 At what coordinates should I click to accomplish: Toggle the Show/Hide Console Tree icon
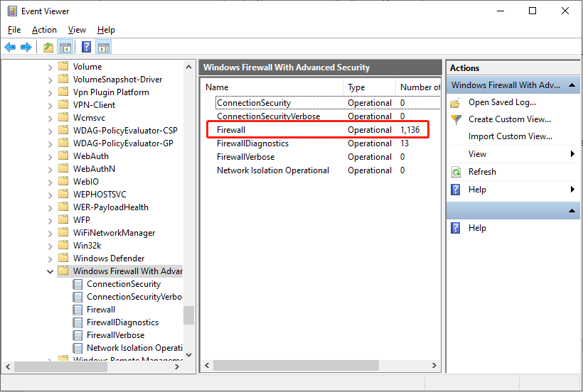(65, 47)
